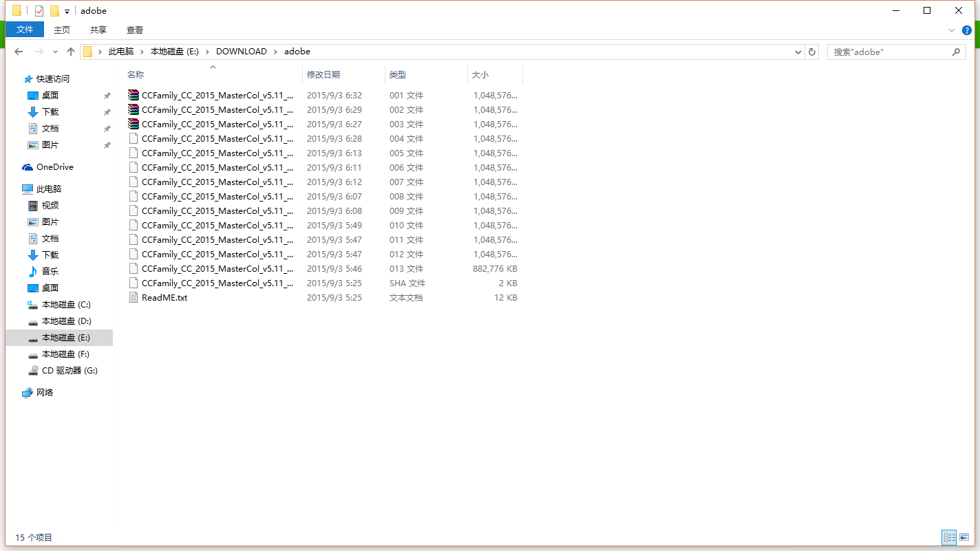Screen dimensions: 980x551
Task: Click the 2015/9/3 6:08 date cell
Action: (334, 211)
